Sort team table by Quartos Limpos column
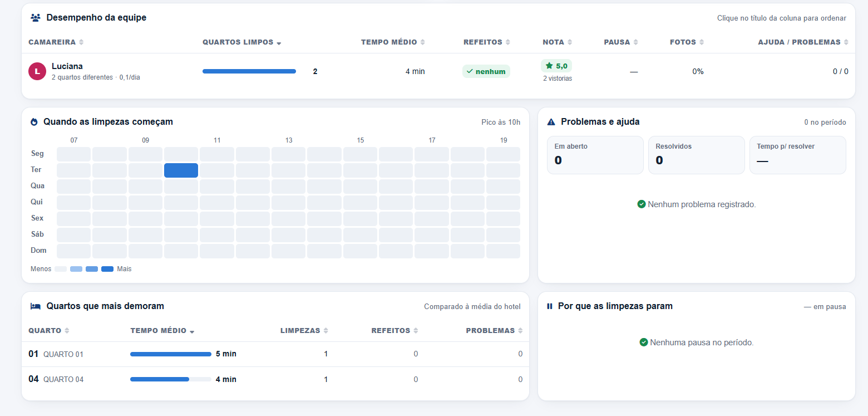 [x=242, y=42]
